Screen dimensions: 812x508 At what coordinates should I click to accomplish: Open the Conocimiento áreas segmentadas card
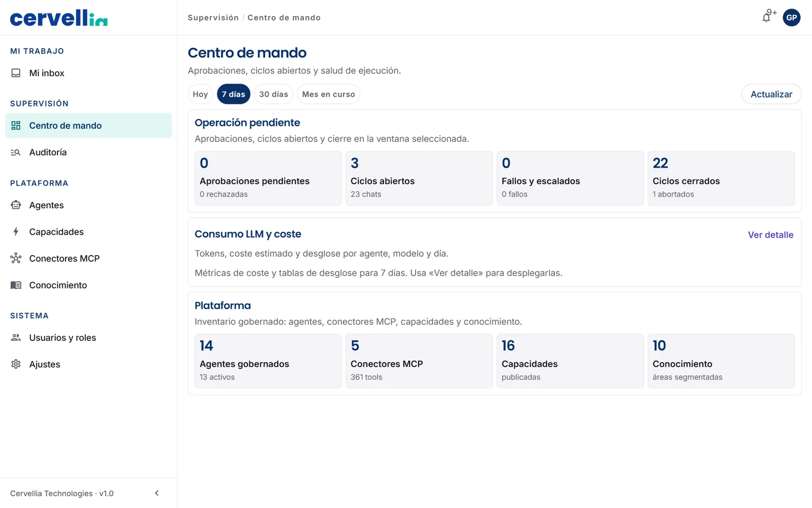click(721, 361)
